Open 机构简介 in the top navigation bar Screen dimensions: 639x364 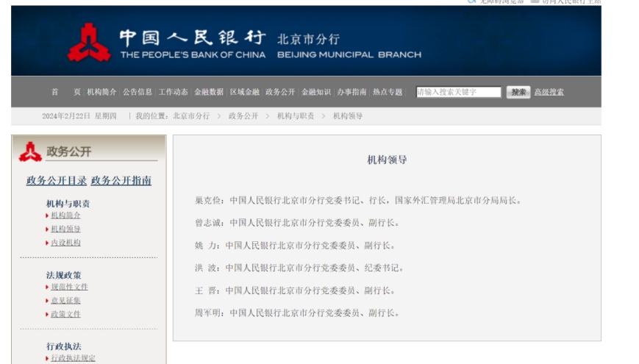(101, 92)
